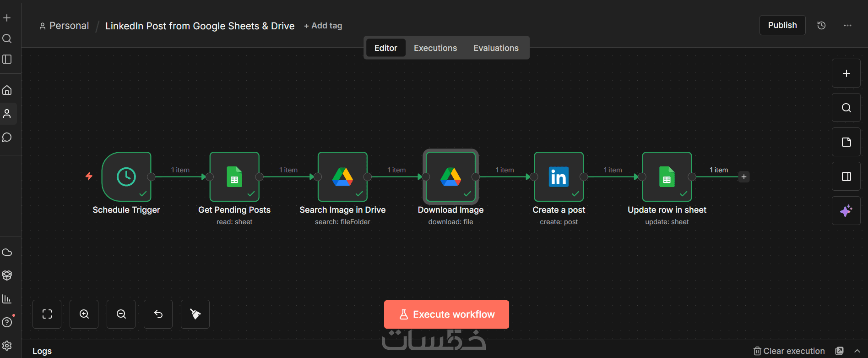Image resolution: width=868 pixels, height=358 pixels.
Task: Select the Update row in sheet node
Action: pos(667,177)
